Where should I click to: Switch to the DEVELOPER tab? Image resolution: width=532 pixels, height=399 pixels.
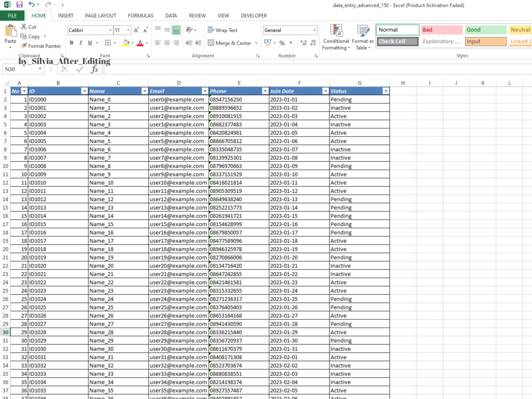[254, 15]
